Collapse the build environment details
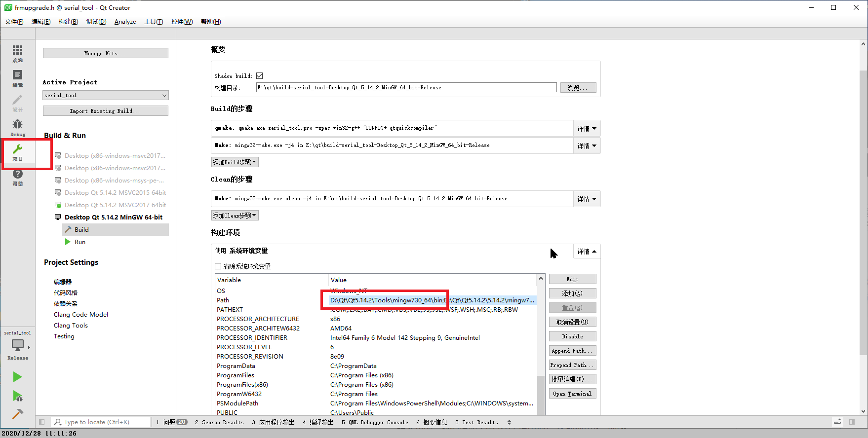This screenshot has height=438, width=868. tap(587, 251)
